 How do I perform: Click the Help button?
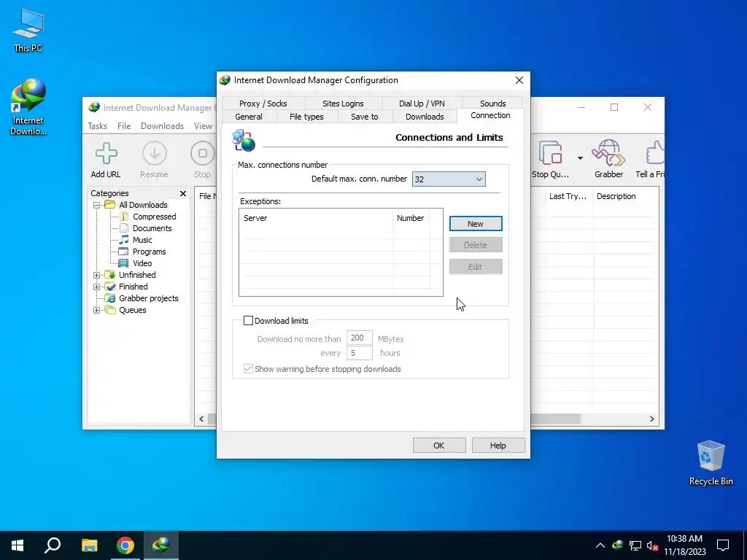[498, 446]
